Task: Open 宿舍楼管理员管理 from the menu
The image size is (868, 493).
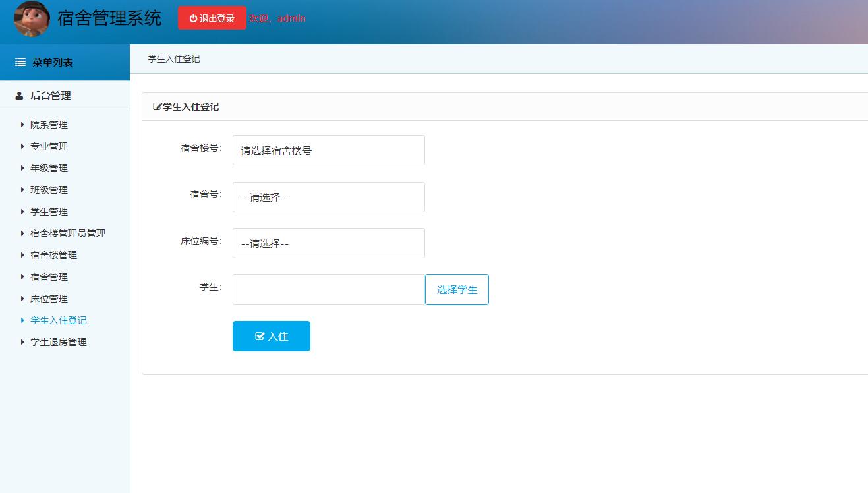Action: click(x=67, y=233)
